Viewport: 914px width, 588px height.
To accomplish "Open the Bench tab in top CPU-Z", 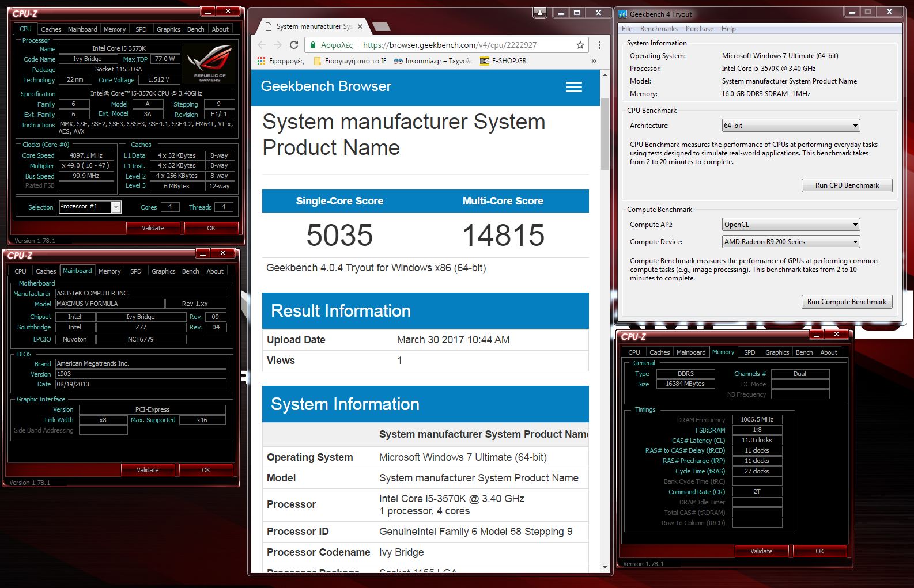I will 196,29.
